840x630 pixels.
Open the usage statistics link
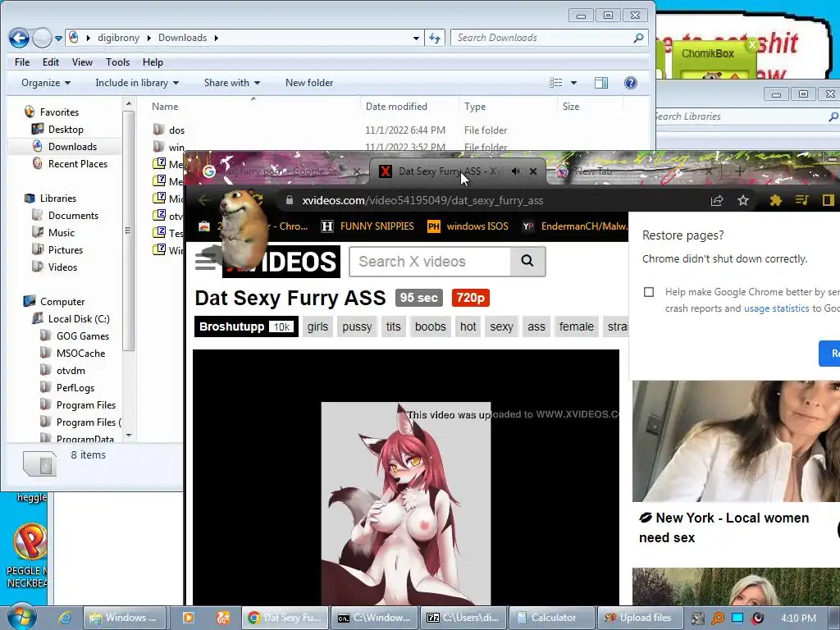click(x=776, y=308)
